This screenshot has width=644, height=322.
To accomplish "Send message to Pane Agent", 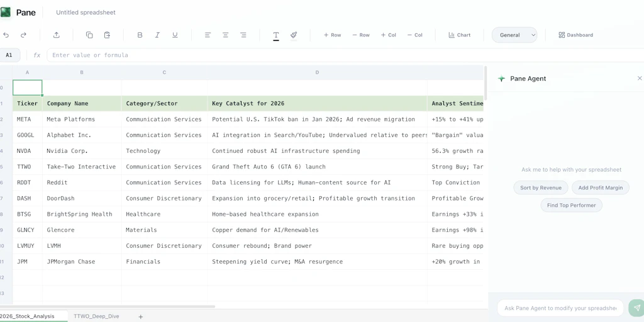I will 636,308.
